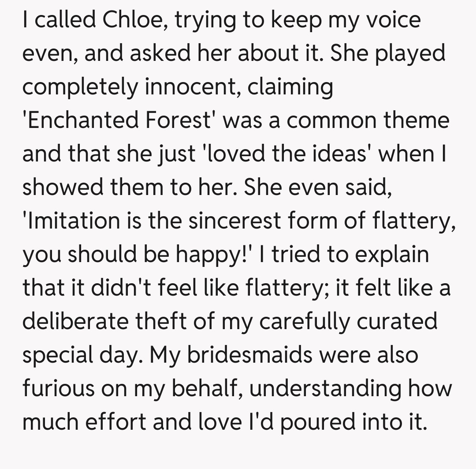This screenshot has width=476, height=469.
Task: Click the word 'claiming' in the text
Action: (x=290, y=87)
